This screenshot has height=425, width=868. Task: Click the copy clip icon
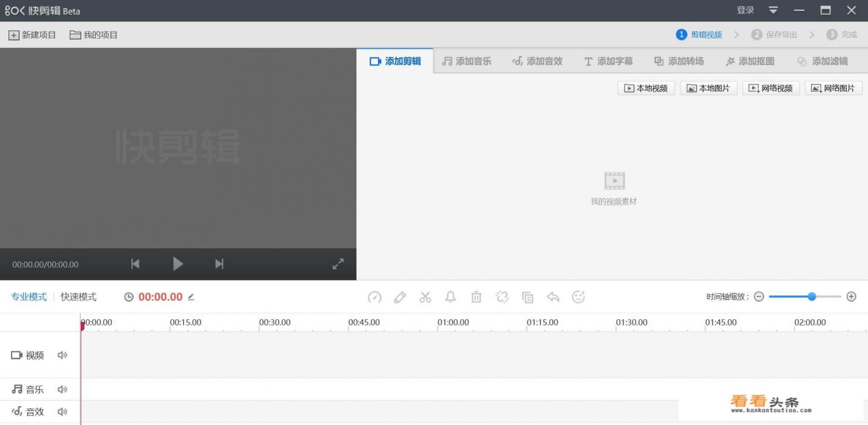point(527,297)
